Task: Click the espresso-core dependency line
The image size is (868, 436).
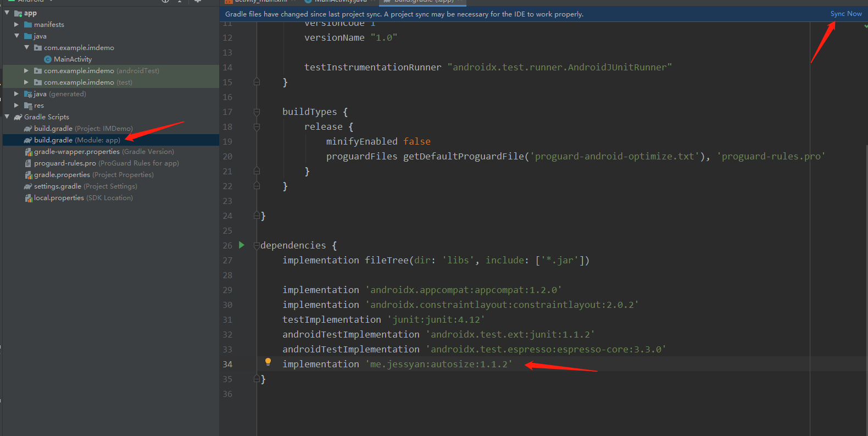Action: click(474, 349)
